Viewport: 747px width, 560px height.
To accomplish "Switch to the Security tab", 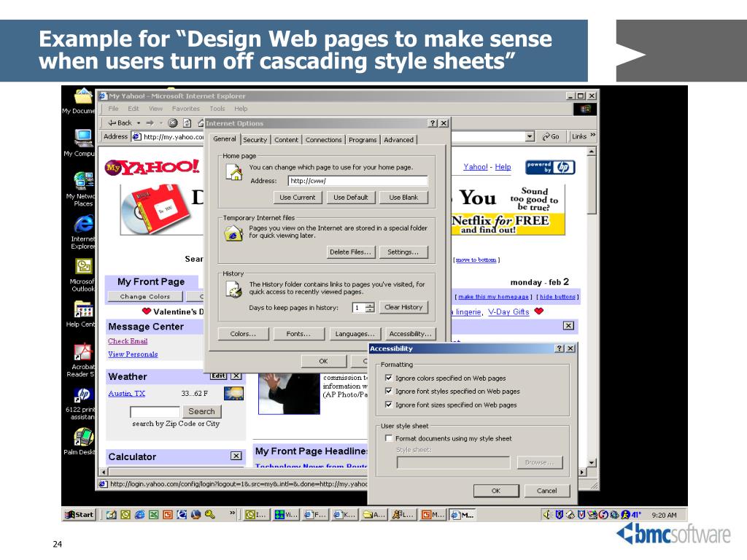I will [x=255, y=140].
